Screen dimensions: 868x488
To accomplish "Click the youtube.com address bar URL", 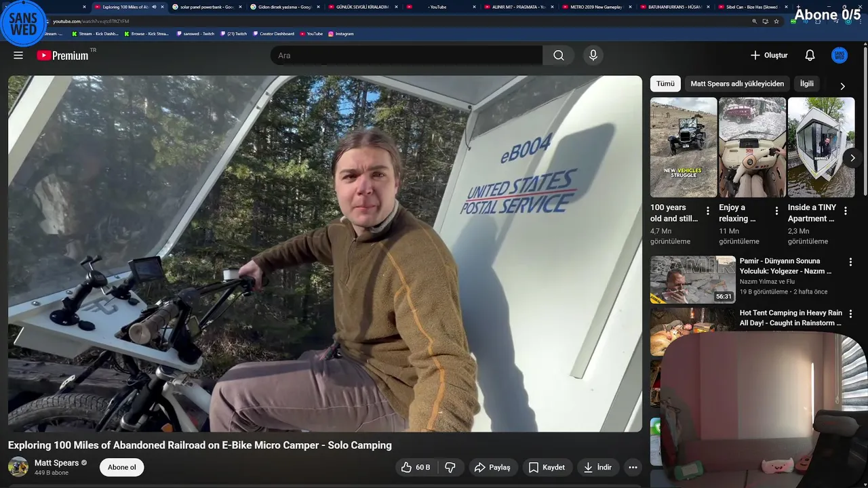I will pyautogui.click(x=91, y=21).
